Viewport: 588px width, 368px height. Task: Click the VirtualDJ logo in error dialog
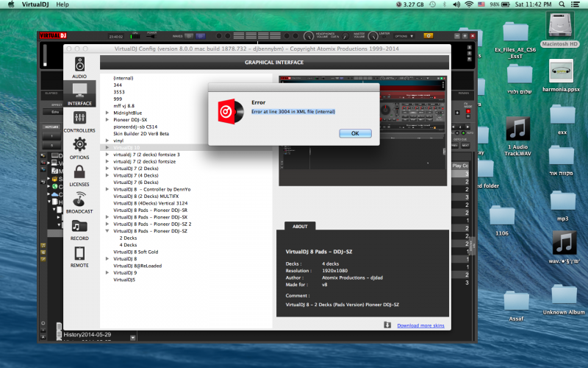(x=231, y=112)
